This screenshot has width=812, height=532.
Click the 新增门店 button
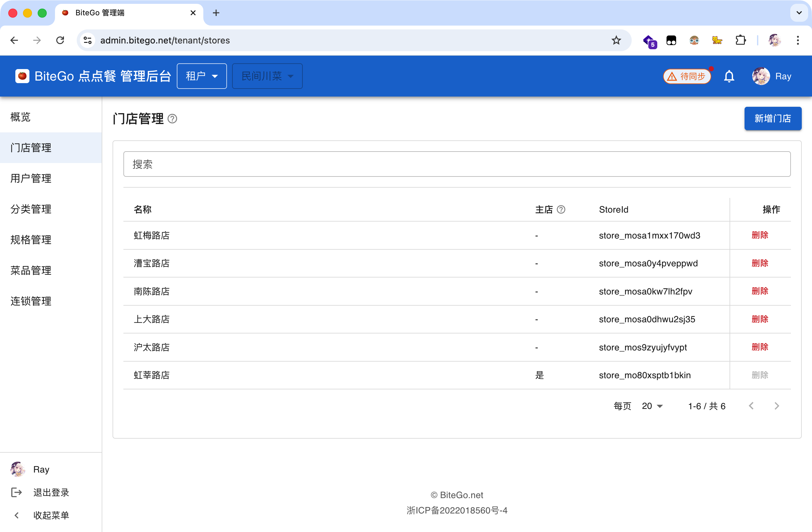pos(772,118)
